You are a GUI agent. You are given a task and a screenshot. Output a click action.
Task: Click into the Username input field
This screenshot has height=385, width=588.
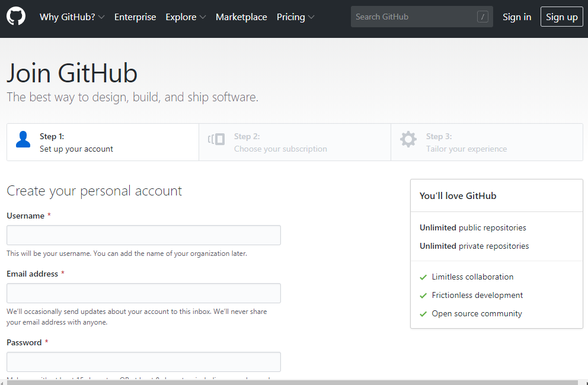(143, 235)
